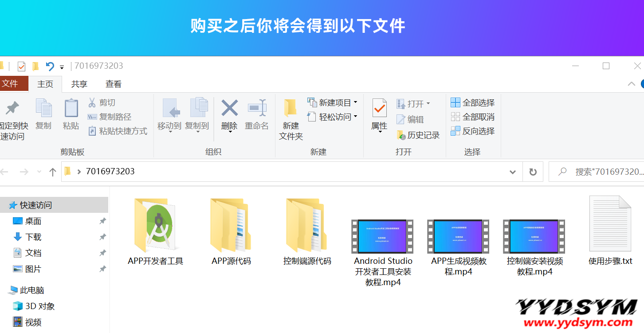Select the Downloads (下载) item in sidebar

coord(33,237)
